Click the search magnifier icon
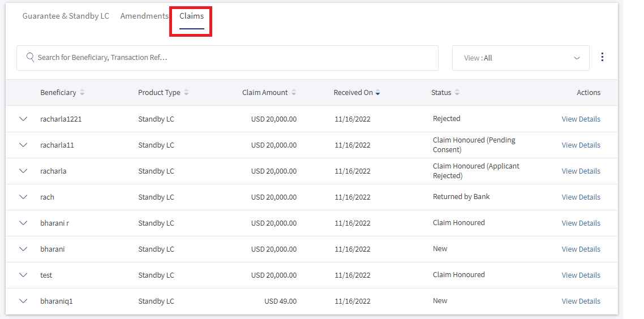Image resolution: width=644 pixels, height=319 pixels. coord(30,57)
